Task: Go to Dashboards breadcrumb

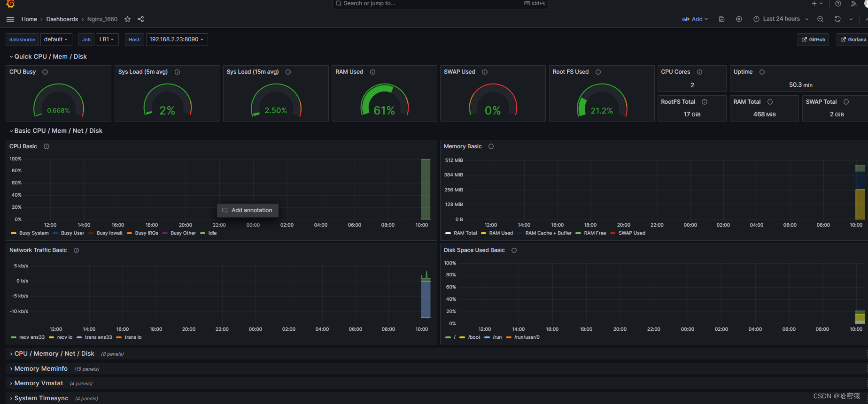Action: click(62, 19)
